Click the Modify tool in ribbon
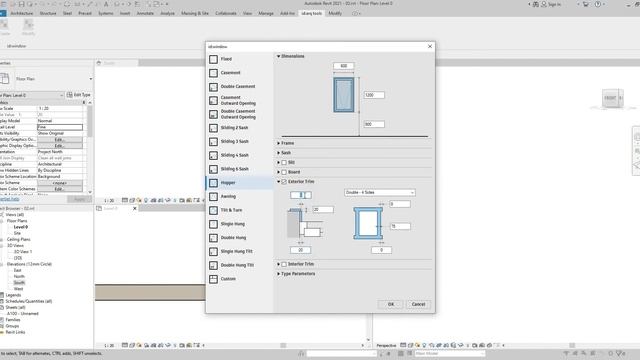The image size is (640, 360). (x=28, y=27)
